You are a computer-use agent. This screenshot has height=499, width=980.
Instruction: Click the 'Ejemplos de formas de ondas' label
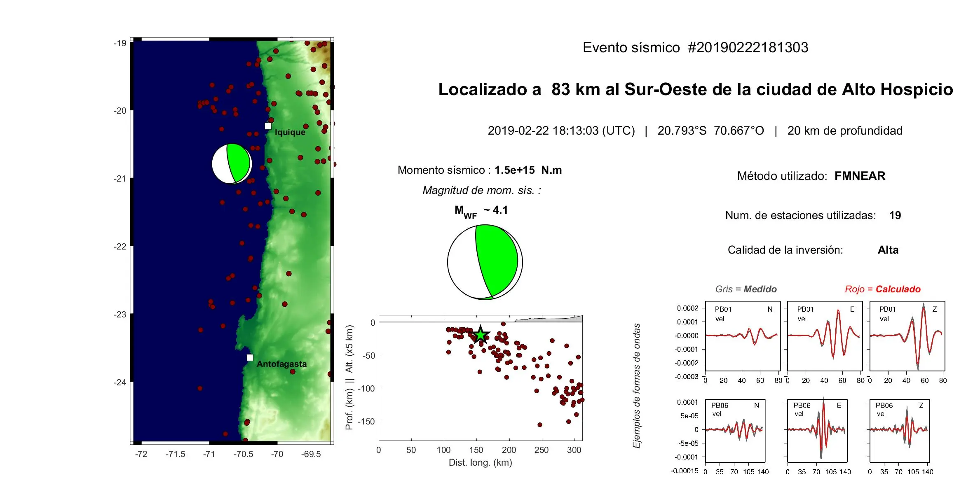click(637, 386)
